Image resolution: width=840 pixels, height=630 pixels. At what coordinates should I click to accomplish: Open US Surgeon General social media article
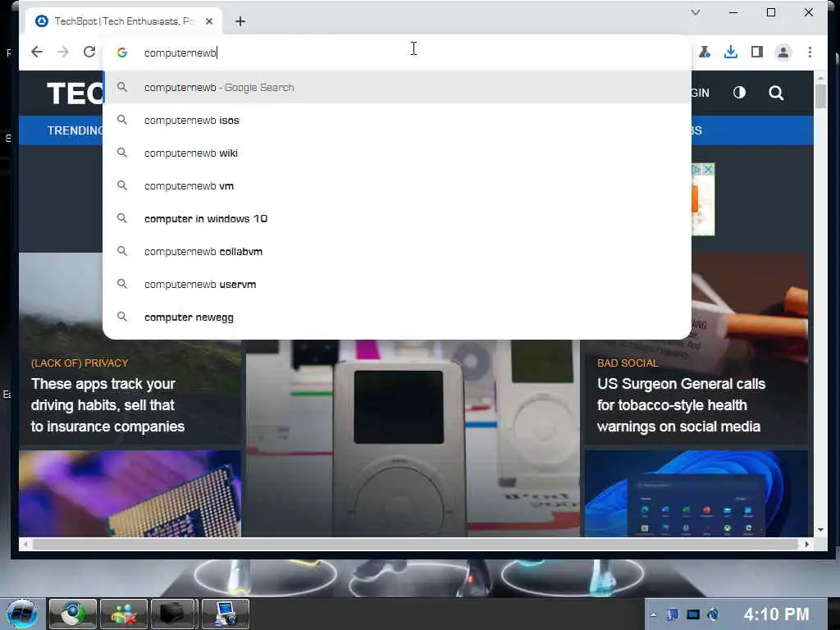point(681,405)
